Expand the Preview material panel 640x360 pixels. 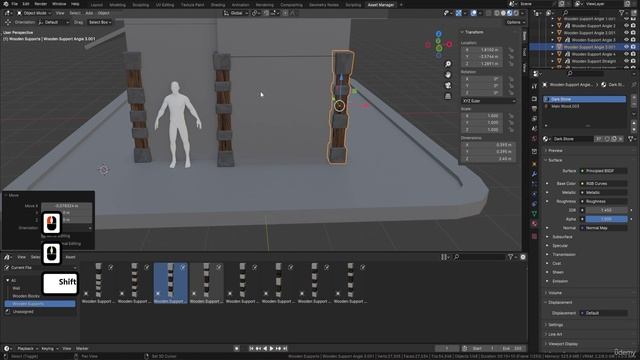[555, 151]
